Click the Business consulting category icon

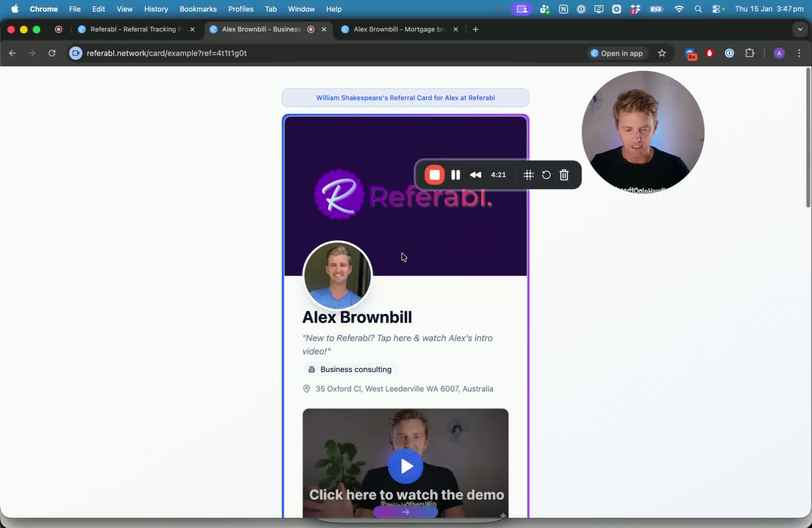[311, 369]
